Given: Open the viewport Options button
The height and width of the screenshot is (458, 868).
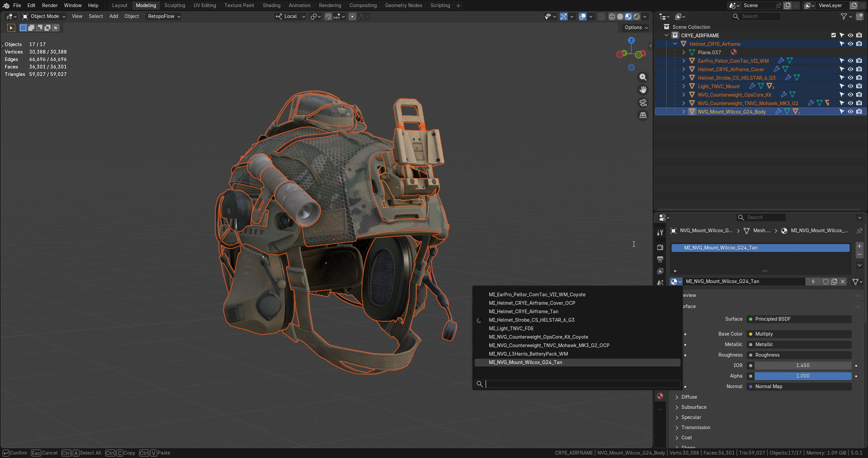Looking at the screenshot, I should click(636, 27).
